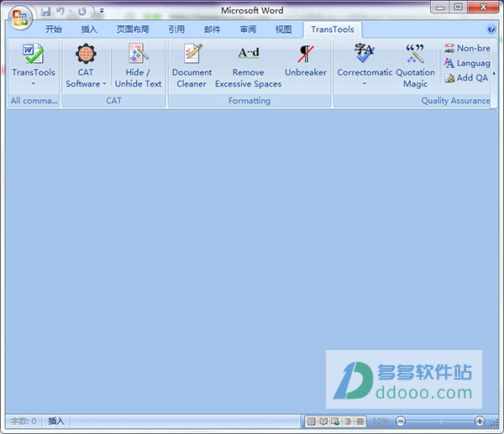Click the Add QA command

click(x=466, y=78)
